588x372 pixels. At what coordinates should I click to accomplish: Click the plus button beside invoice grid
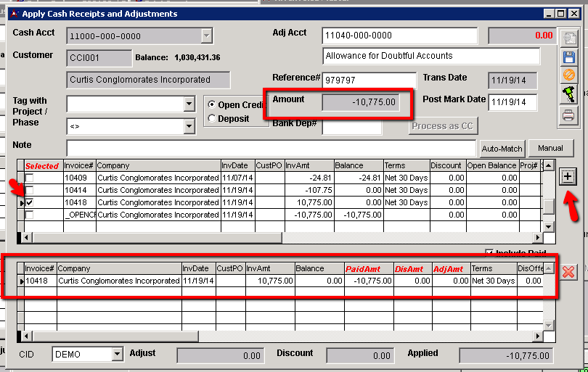568,176
